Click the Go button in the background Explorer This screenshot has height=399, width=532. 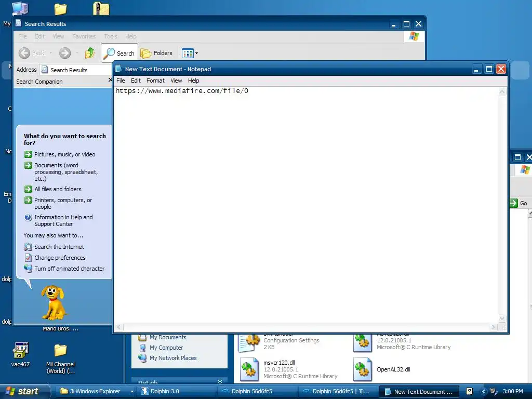pyautogui.click(x=518, y=203)
